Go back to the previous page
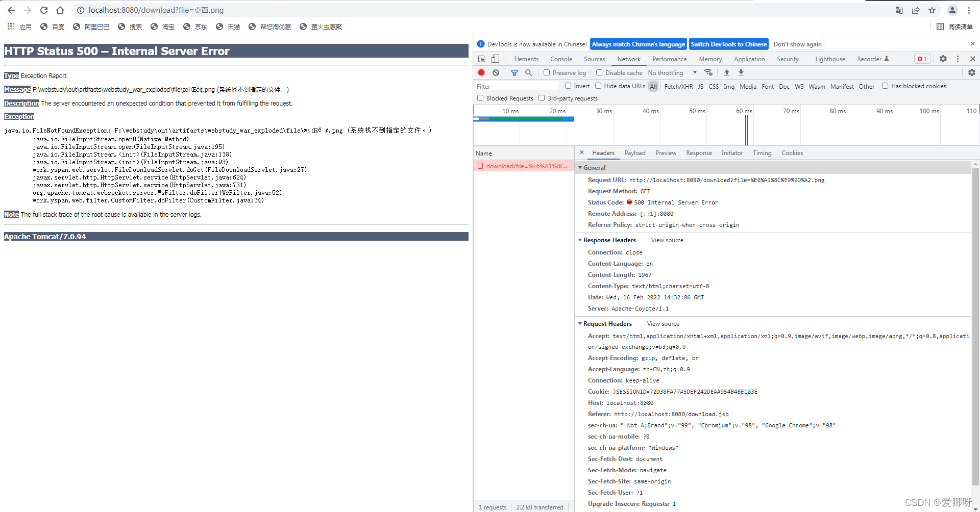Screen dimensions: 980x512 (x=11, y=10)
